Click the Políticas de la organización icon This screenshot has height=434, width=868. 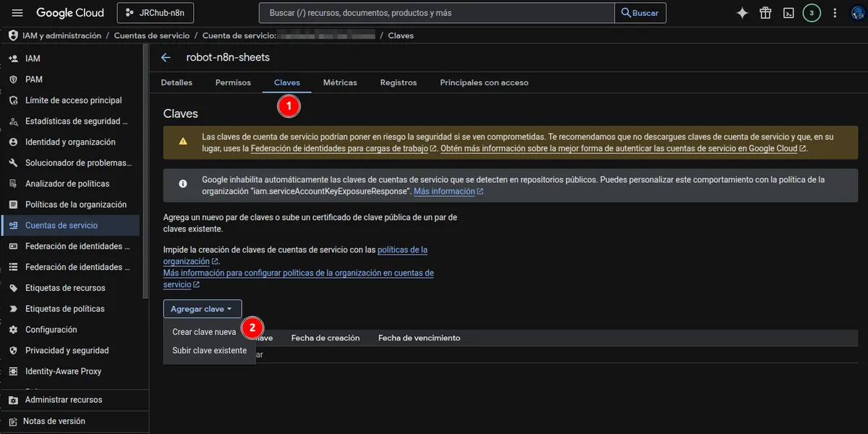(x=13, y=205)
